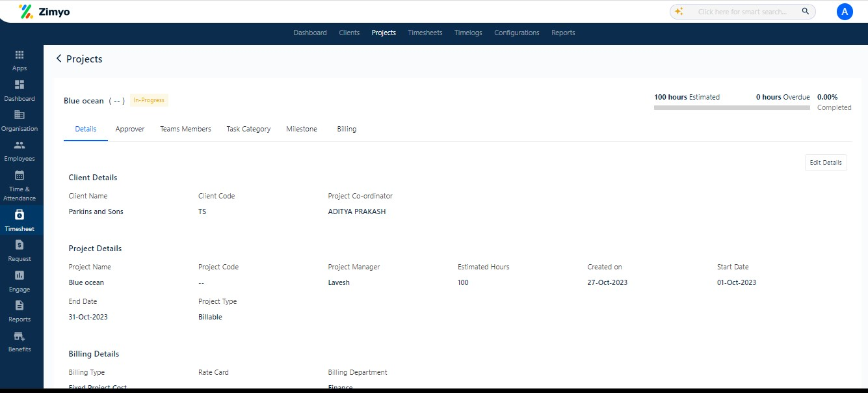The image size is (868, 393).
Task: Click the Billing Department label
Action: pos(358,372)
